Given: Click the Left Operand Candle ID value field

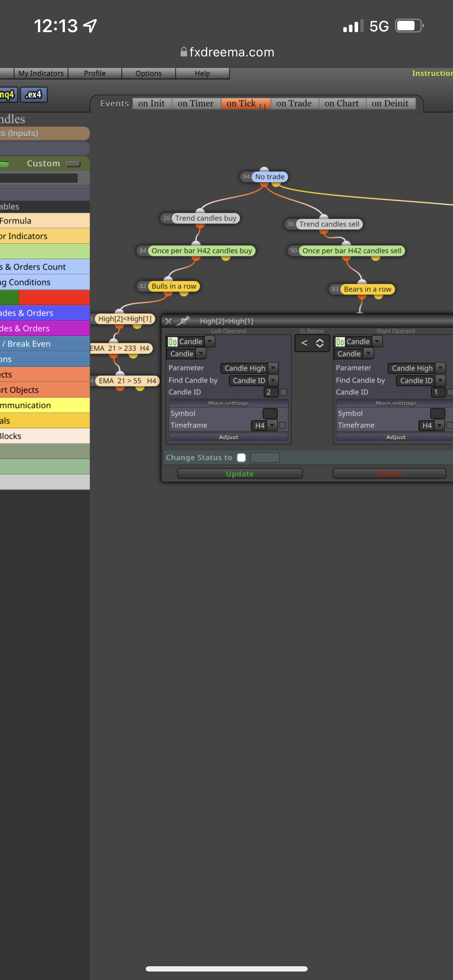Looking at the screenshot, I should pos(271,392).
